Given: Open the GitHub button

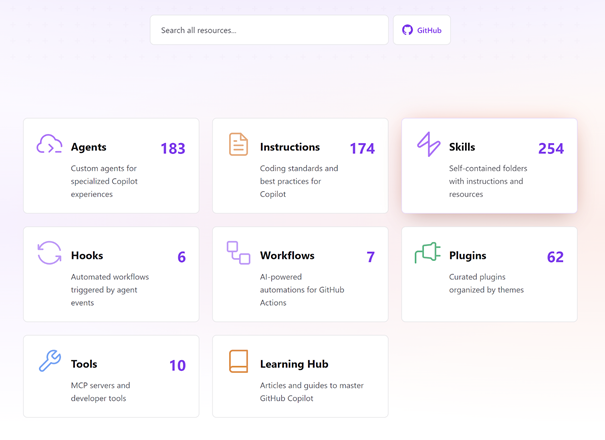Looking at the screenshot, I should click(x=422, y=30).
